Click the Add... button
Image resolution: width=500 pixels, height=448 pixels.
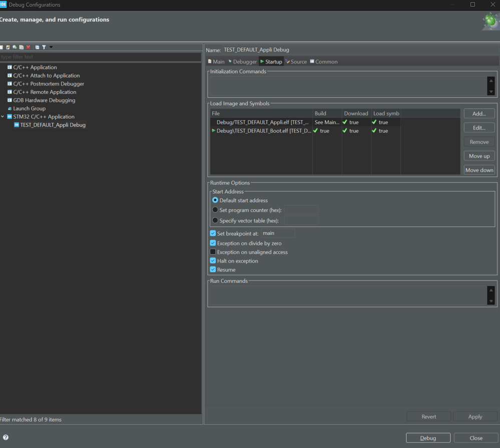(x=479, y=114)
